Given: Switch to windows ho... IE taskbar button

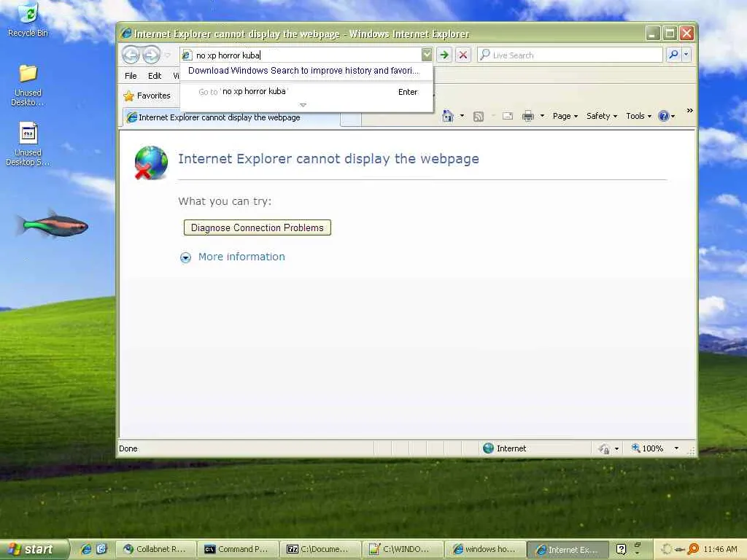Looking at the screenshot, I should coord(484,549).
